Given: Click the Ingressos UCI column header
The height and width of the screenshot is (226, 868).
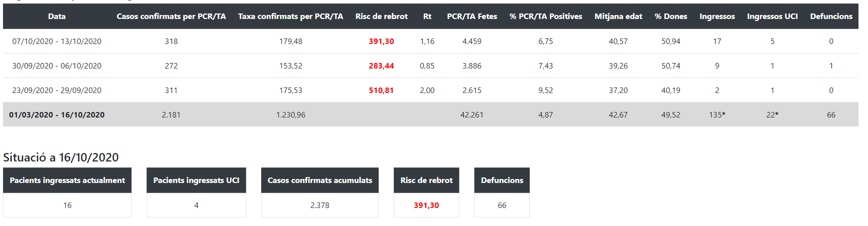Looking at the screenshot, I should click(x=772, y=16).
